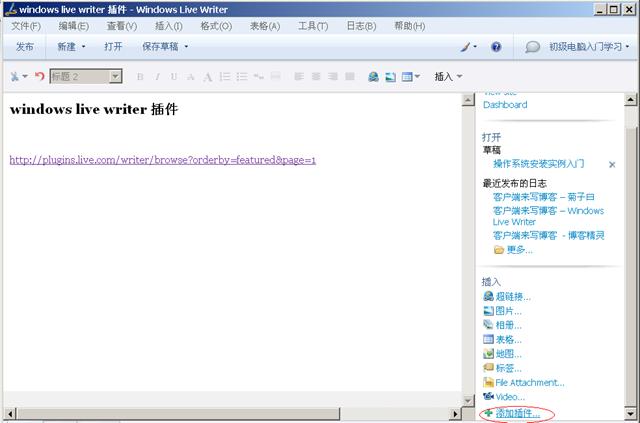
Task: Toggle underline formatting
Action: click(174, 77)
